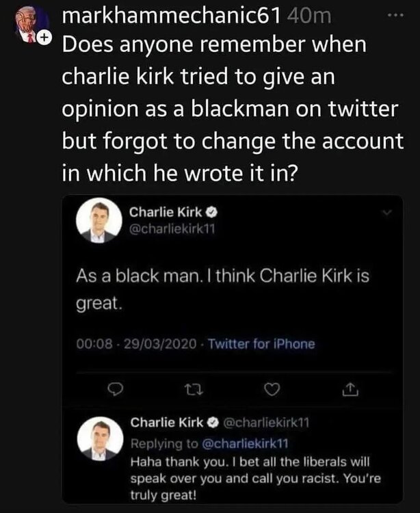
Task: Click the 00:08 · 29/03/2020 tweet timestamp
Action: (135, 343)
